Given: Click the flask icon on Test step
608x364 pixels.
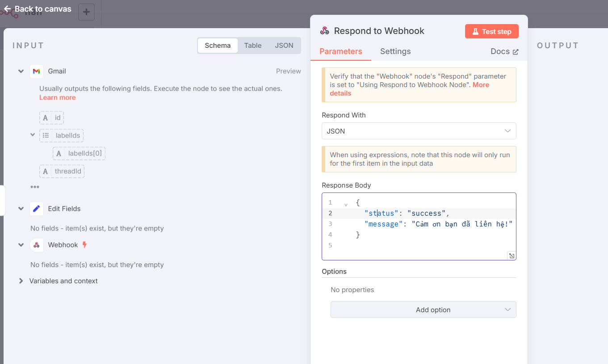Looking at the screenshot, I should 475,32.
